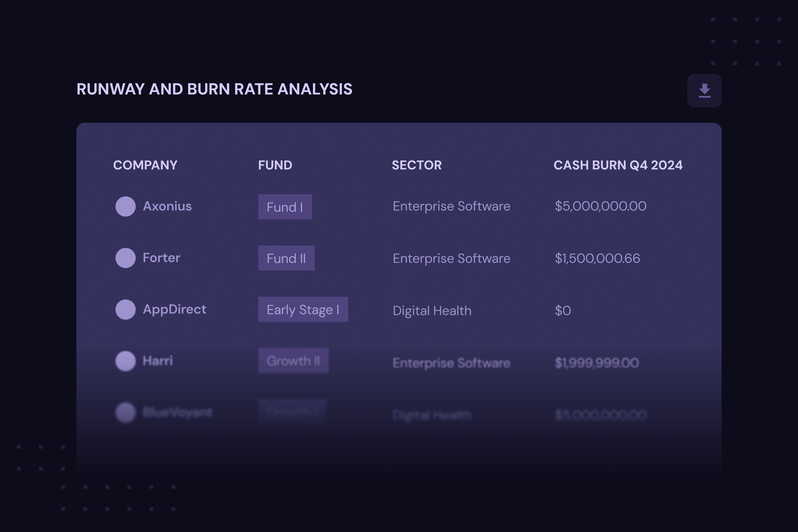Click the BlueVoyant company avatar circle
This screenshot has height=532, width=798.
126,413
